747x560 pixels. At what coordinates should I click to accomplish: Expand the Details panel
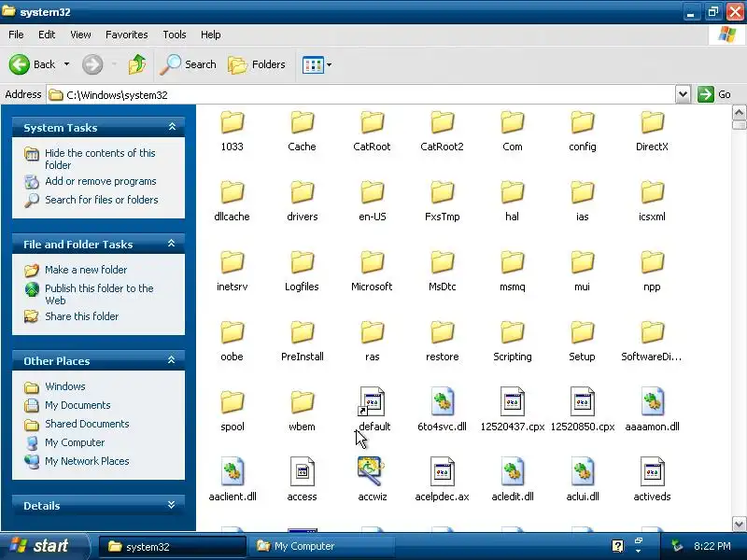pos(172,505)
